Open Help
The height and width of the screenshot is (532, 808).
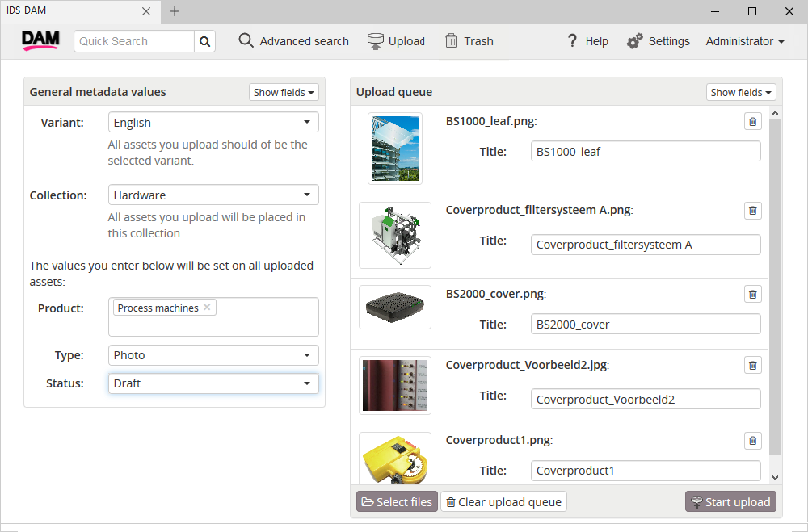(587, 41)
